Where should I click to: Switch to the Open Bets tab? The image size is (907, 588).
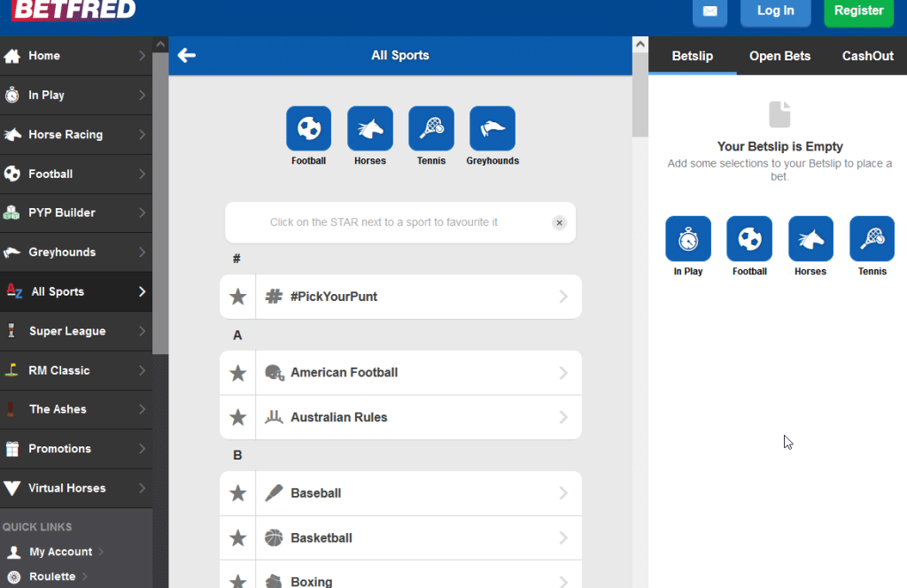click(x=779, y=56)
